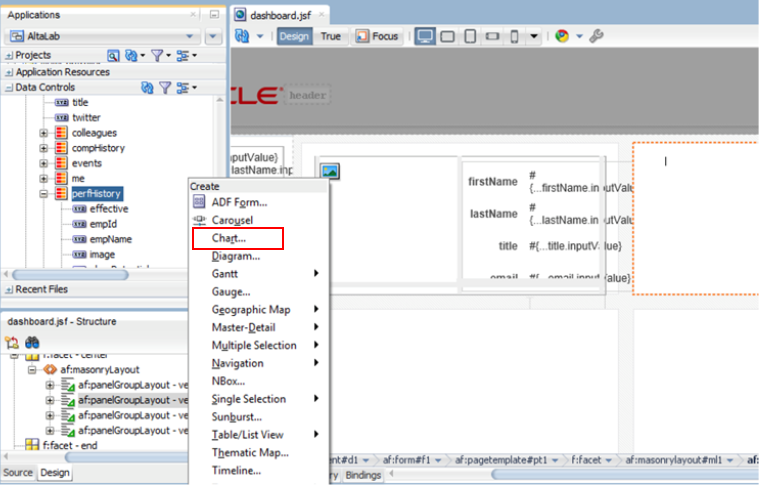Expand the Recent Files panel
Image resolution: width=760 pixels, height=486 pixels.
click(9, 290)
